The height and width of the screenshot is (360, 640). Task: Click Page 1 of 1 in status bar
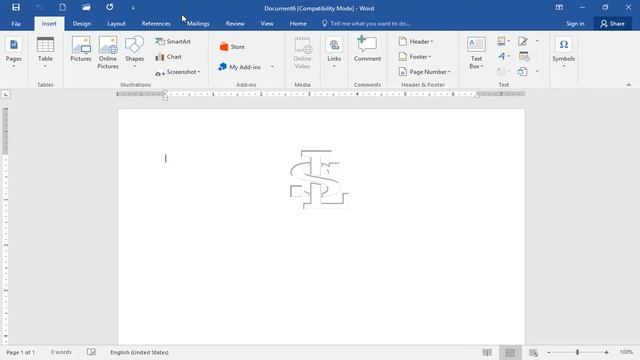click(20, 352)
